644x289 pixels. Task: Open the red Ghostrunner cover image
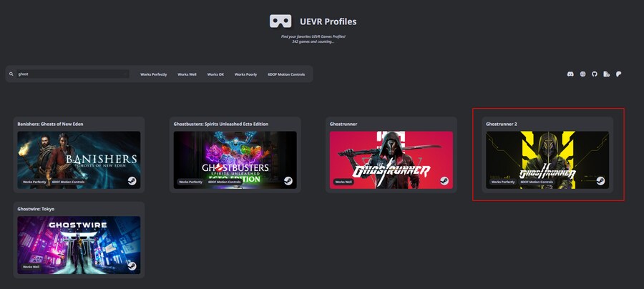coord(391,159)
